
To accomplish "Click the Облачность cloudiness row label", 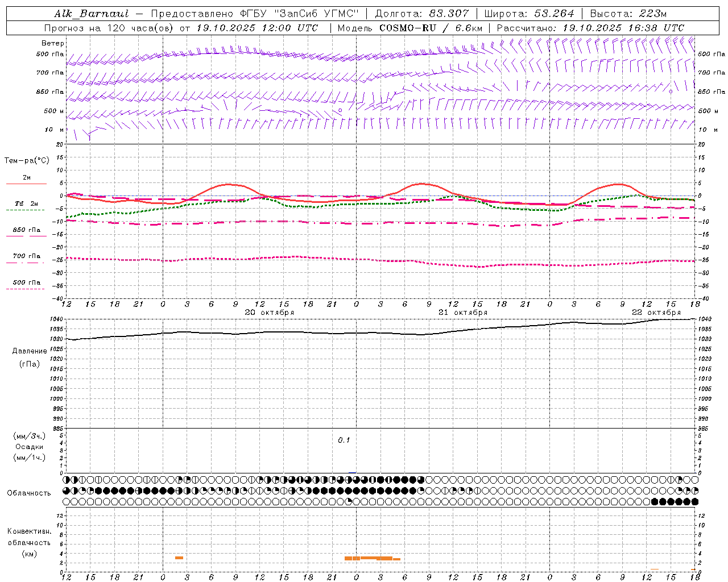I will coord(29,493).
